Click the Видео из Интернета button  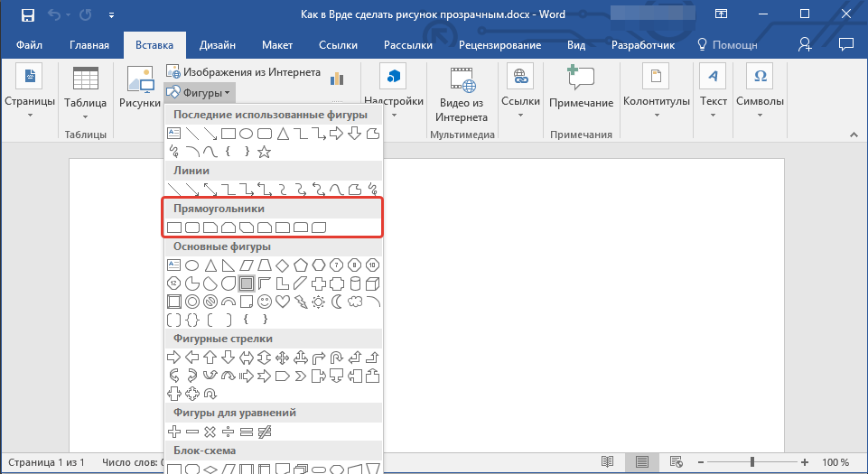462,95
